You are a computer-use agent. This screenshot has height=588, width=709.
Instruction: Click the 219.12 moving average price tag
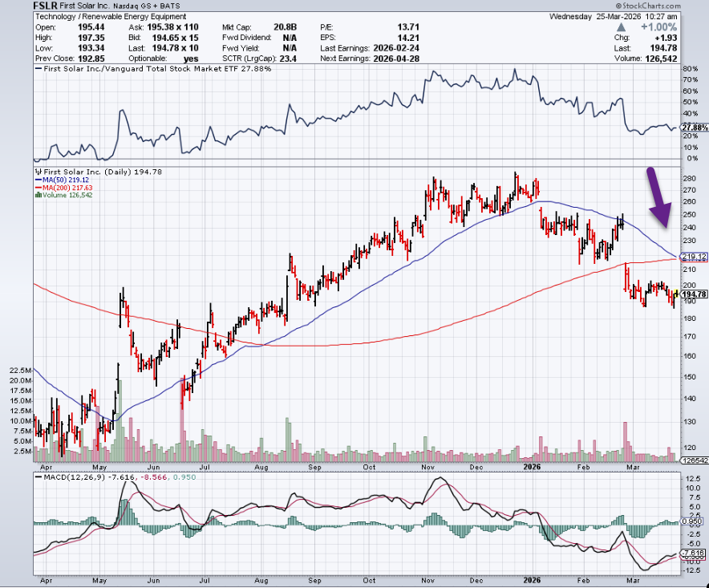(x=693, y=257)
